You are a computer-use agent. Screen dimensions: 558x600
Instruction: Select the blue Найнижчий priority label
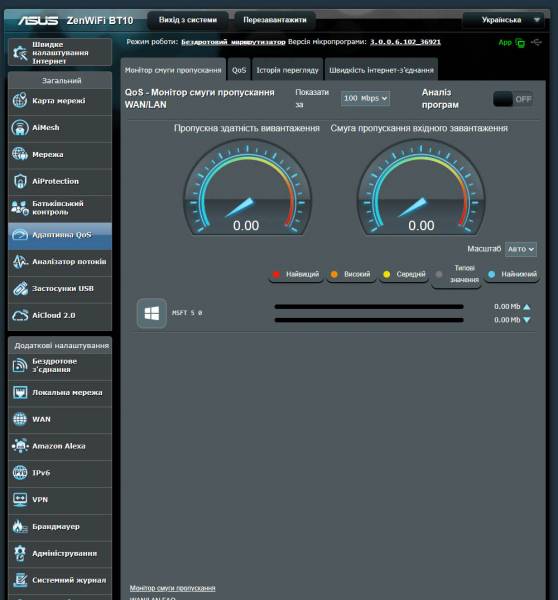512,274
